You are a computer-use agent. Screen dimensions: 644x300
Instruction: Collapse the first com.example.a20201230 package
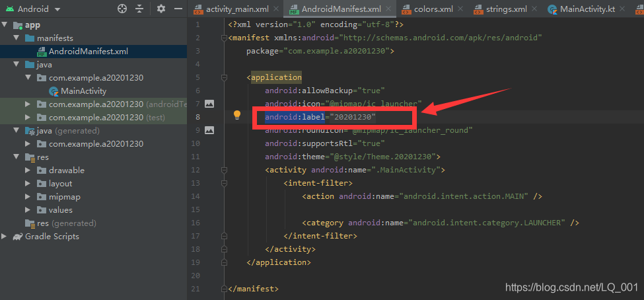pyautogui.click(x=28, y=78)
